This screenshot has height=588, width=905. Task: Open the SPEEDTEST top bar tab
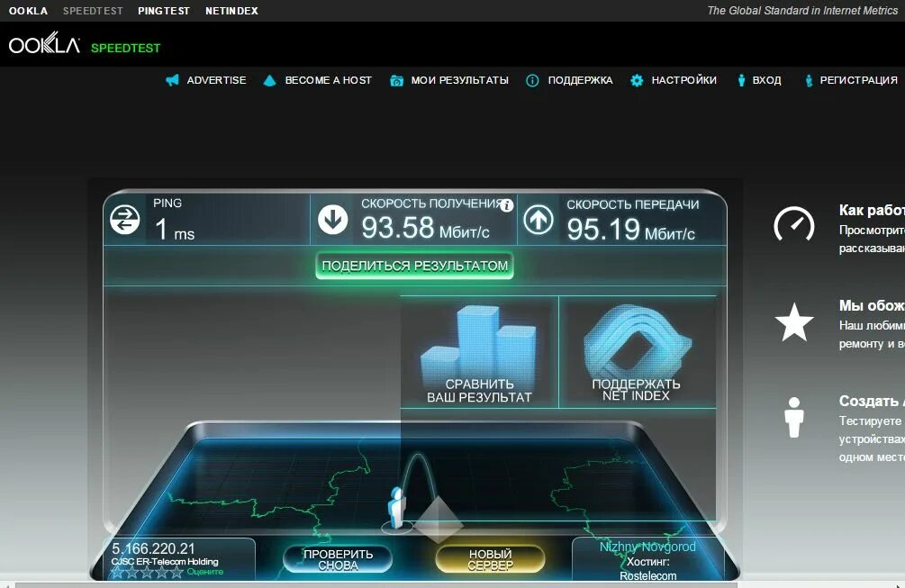click(93, 11)
